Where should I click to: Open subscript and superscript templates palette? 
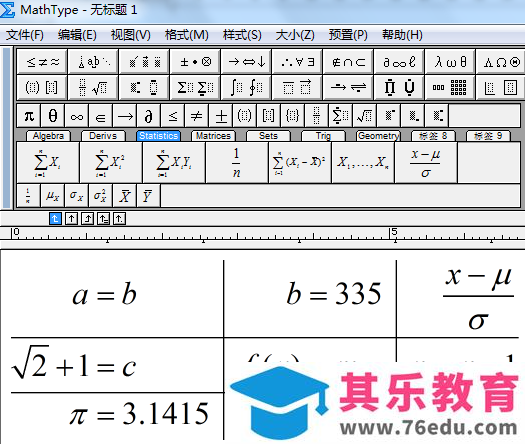[144, 87]
